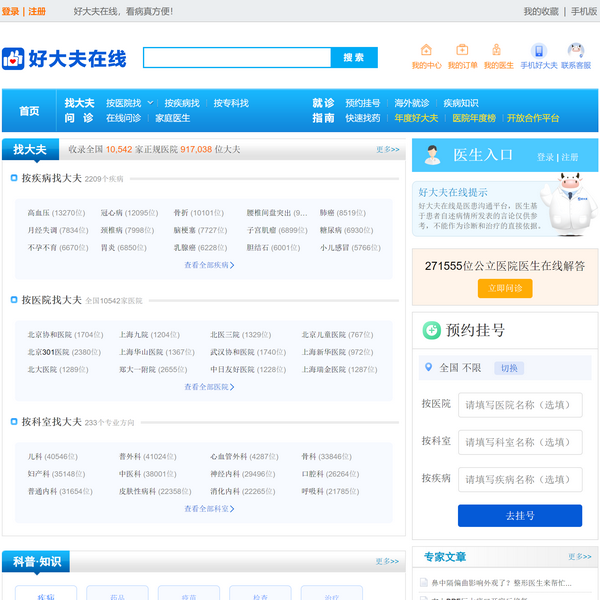Click the 去挂号 blue button
Image resolution: width=600 pixels, height=600 pixels.
coord(519,516)
